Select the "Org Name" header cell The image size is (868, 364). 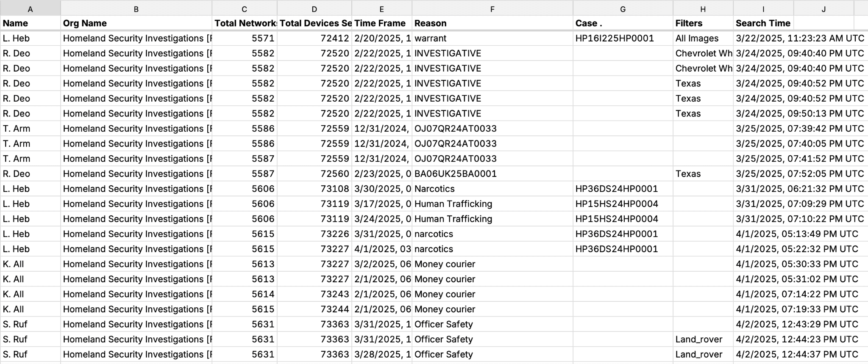pyautogui.click(x=136, y=23)
